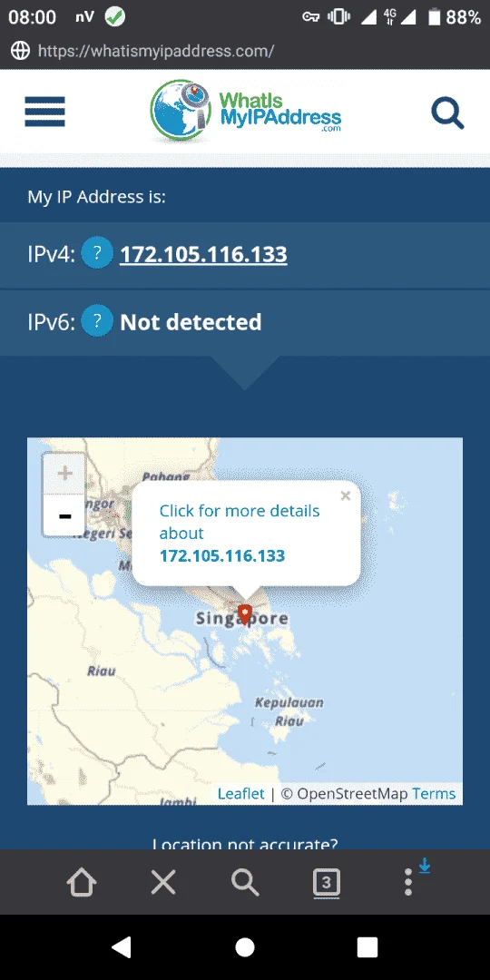Open the site search magnifier
The width and height of the screenshot is (490, 980).
[447, 113]
